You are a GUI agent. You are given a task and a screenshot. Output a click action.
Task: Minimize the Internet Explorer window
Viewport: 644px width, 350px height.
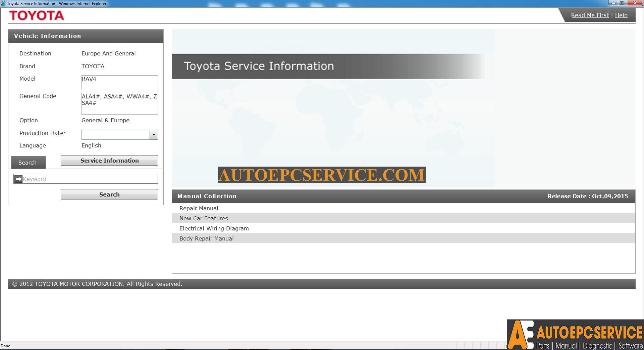[613, 3]
